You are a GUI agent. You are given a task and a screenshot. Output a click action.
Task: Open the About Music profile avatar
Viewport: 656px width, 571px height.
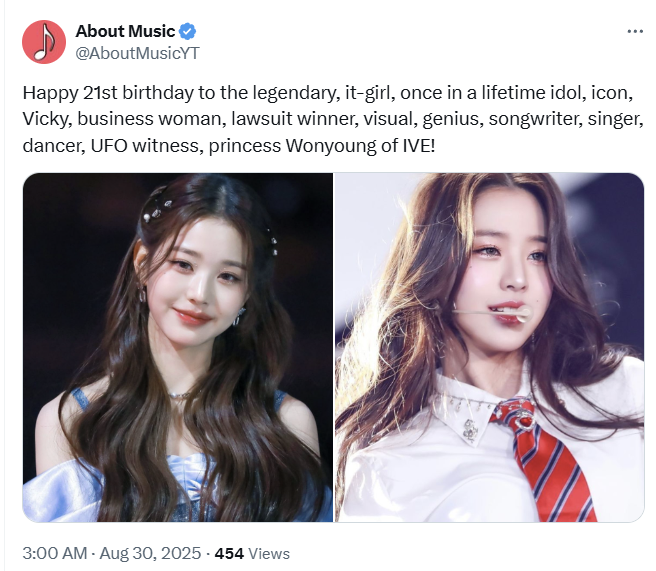pos(44,42)
